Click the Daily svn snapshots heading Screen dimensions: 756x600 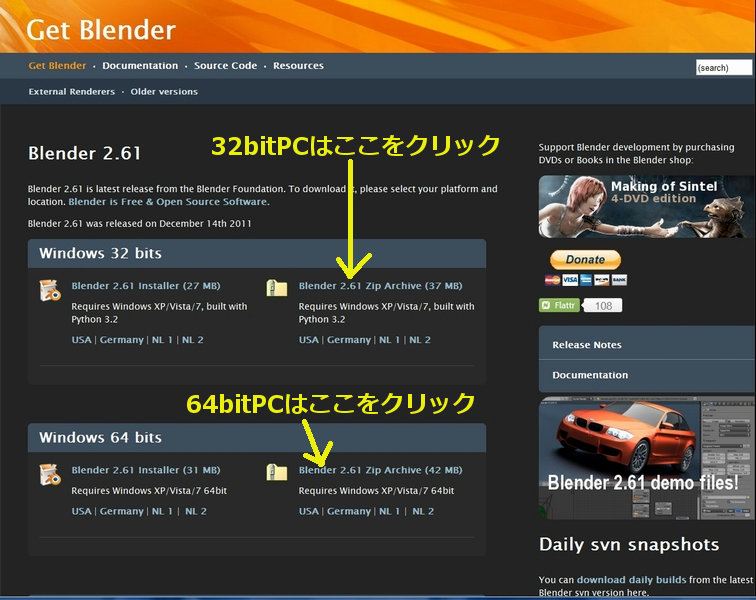coord(629,545)
